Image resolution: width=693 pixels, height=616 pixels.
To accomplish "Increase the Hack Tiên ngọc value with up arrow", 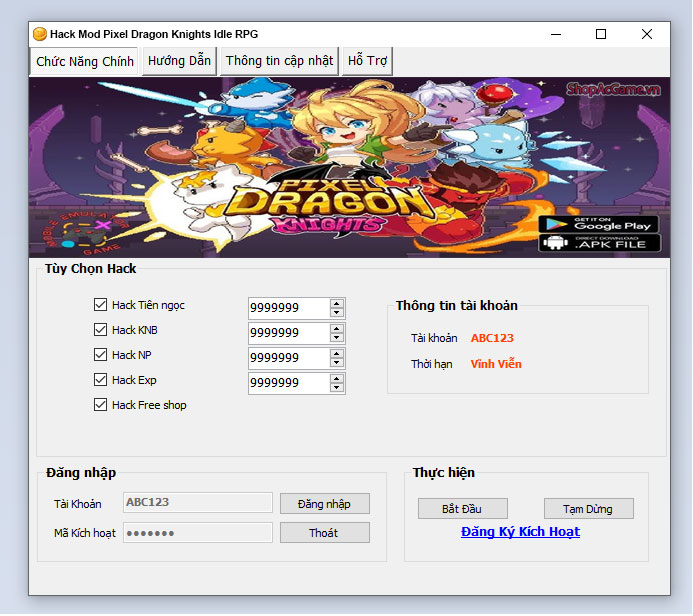I will [337, 304].
